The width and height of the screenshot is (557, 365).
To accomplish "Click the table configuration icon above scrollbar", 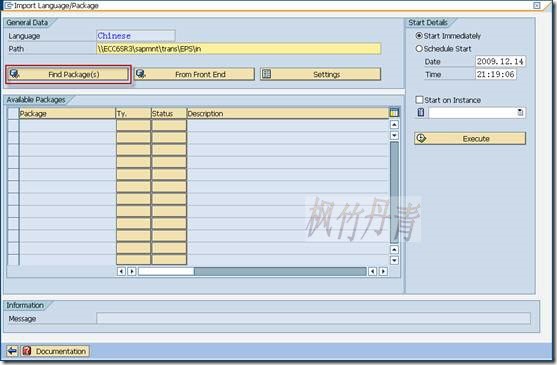I will coord(394,113).
